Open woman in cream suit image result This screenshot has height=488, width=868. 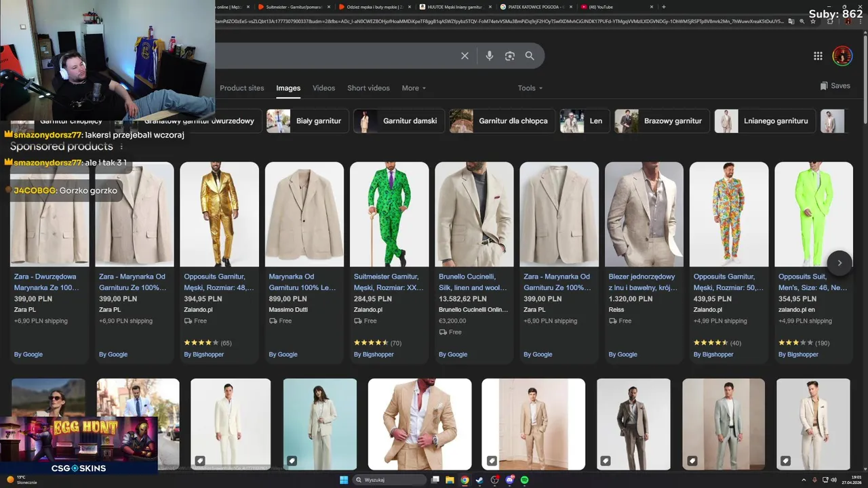[319, 424]
